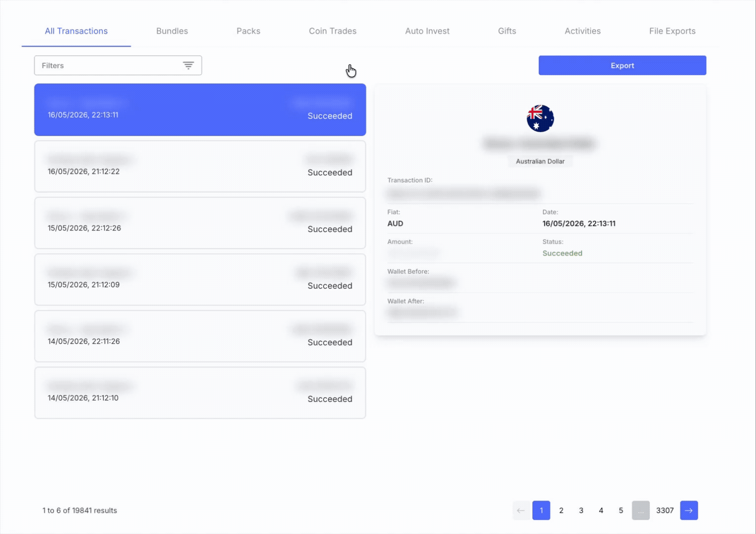Open the All Transactions tab
This screenshot has width=756, height=534.
click(76, 31)
